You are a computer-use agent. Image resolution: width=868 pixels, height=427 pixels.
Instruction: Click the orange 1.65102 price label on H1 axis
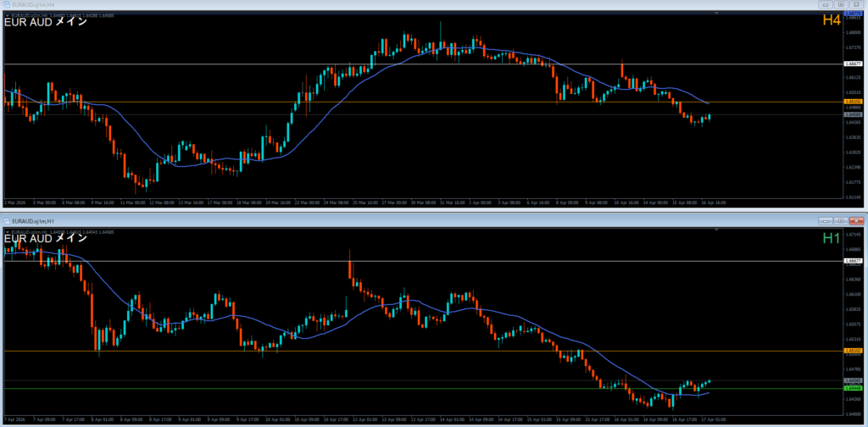click(x=853, y=350)
